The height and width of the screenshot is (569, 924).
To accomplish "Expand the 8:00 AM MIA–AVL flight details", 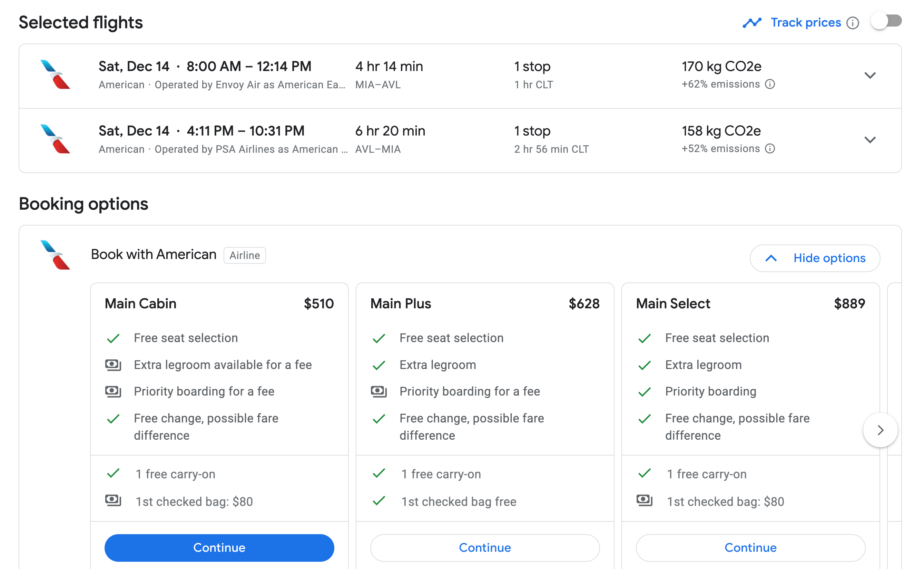I will click(870, 75).
